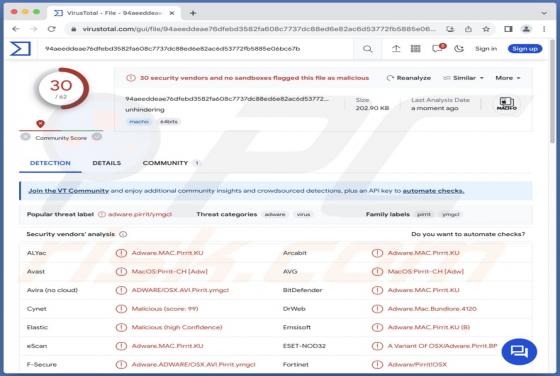Click the Sign up button
560x376 pixels.
(525, 49)
